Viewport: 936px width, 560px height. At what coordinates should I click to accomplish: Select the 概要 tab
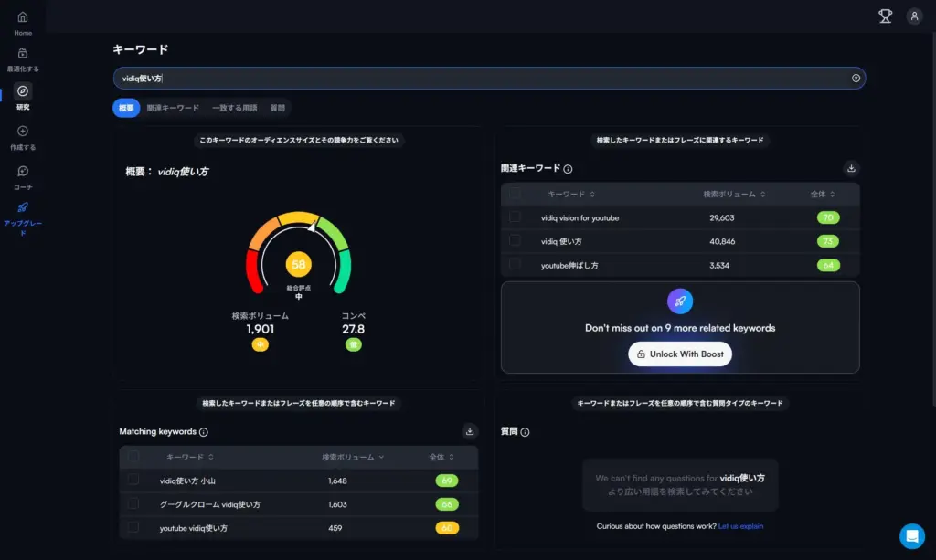point(126,108)
